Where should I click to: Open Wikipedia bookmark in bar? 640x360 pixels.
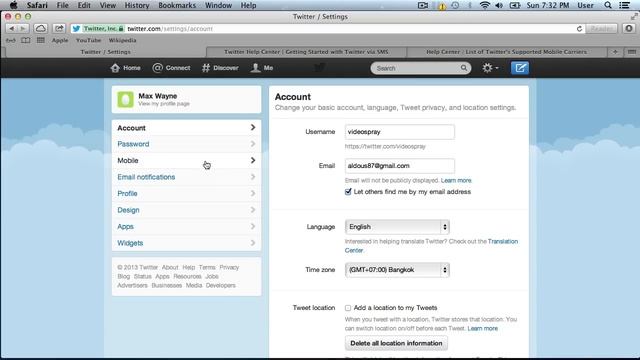[x=122, y=40]
